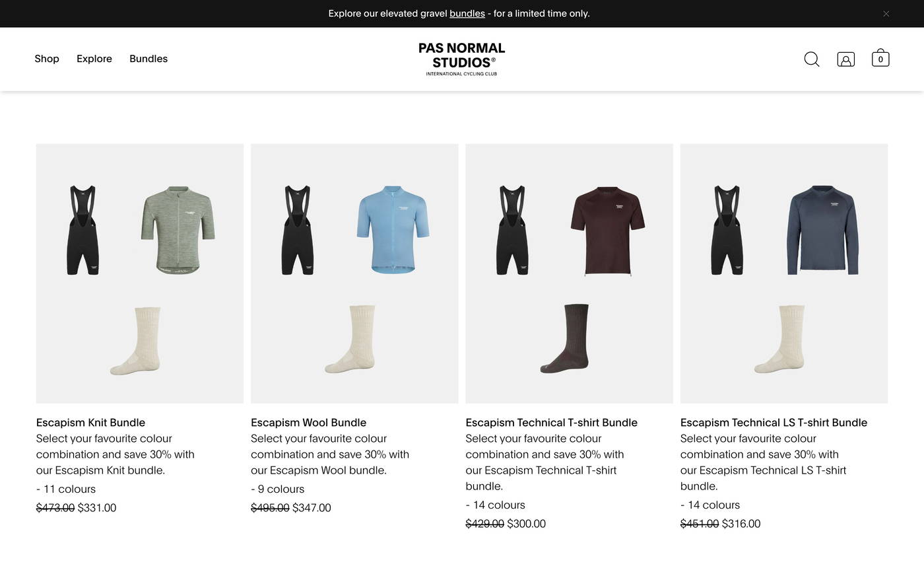Select the green knit jersey image

(178, 230)
